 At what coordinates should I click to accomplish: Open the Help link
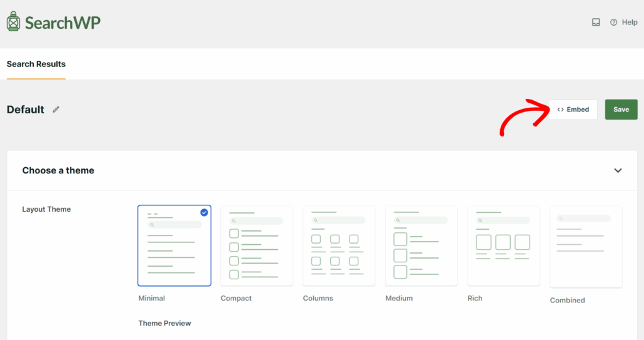[x=624, y=22]
